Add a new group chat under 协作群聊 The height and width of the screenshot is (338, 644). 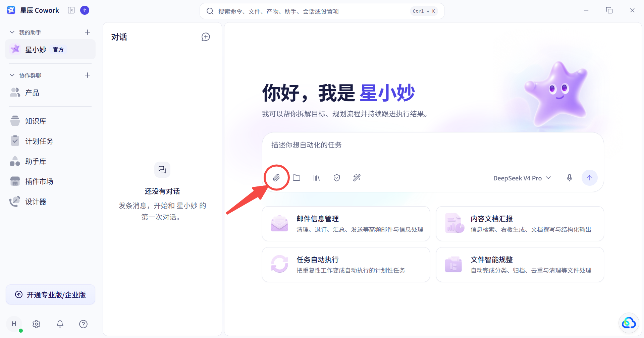88,75
